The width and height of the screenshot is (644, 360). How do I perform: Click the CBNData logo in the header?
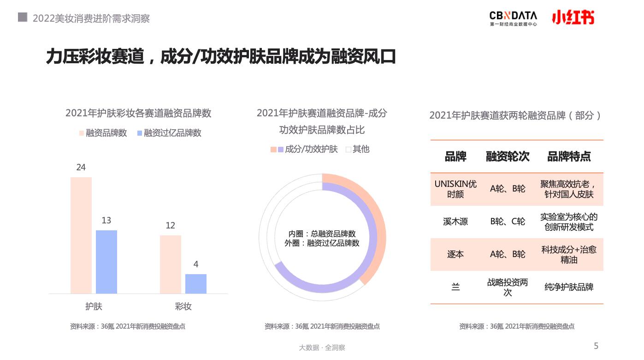point(513,18)
